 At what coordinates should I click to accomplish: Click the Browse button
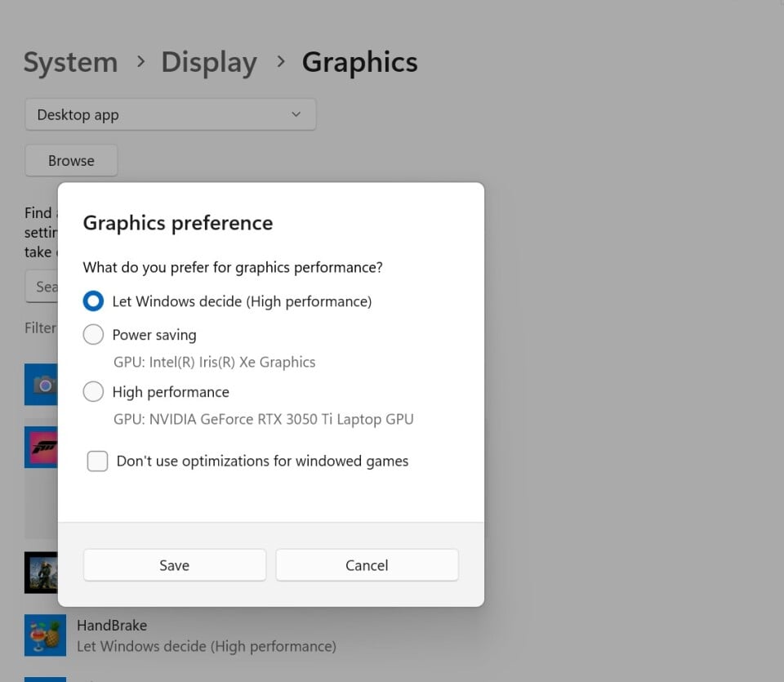[x=71, y=161]
